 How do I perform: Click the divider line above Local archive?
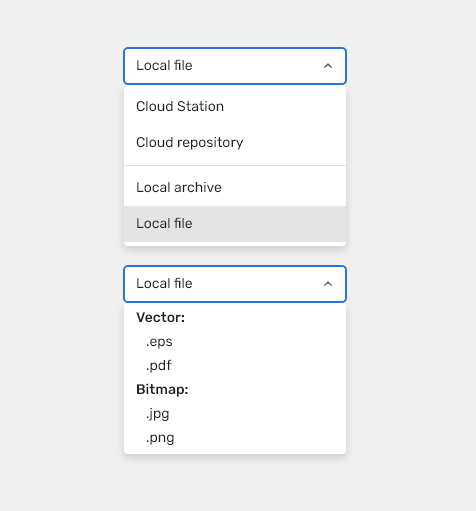(x=235, y=165)
